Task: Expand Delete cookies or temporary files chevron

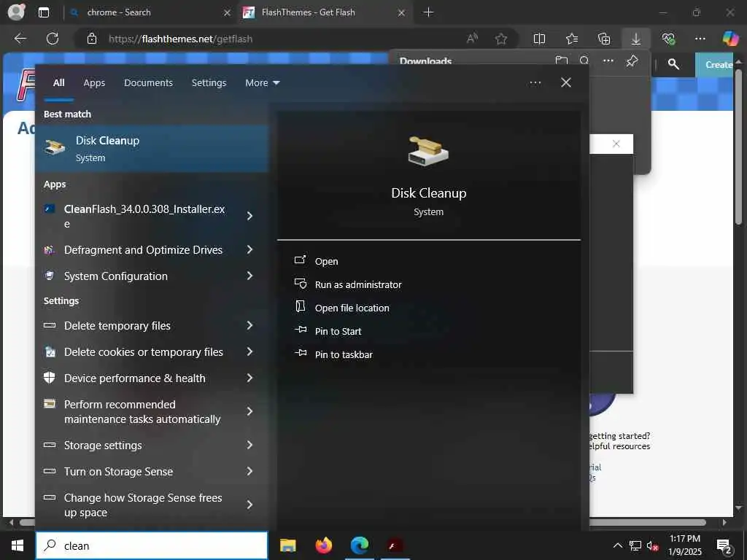Action: (x=249, y=351)
